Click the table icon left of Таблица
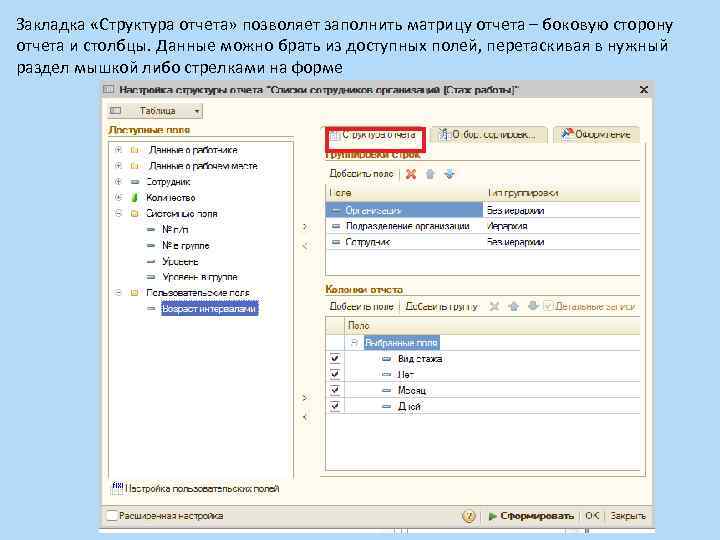Image resolution: width=720 pixels, height=540 pixels. click(x=116, y=111)
